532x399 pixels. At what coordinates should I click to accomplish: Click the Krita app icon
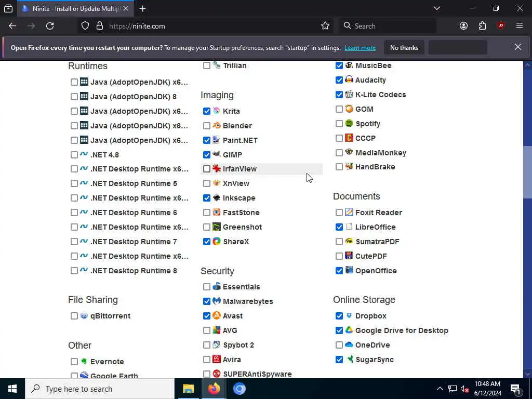point(217,111)
